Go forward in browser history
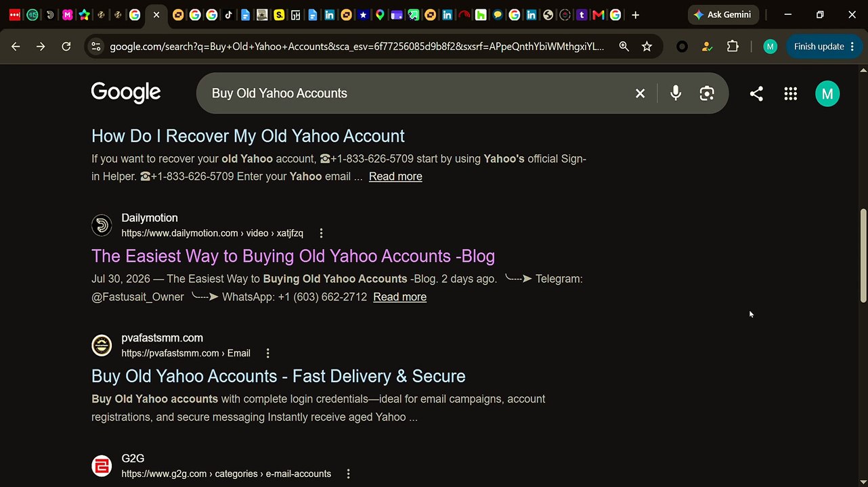The height and width of the screenshot is (487, 868). pyautogui.click(x=41, y=47)
